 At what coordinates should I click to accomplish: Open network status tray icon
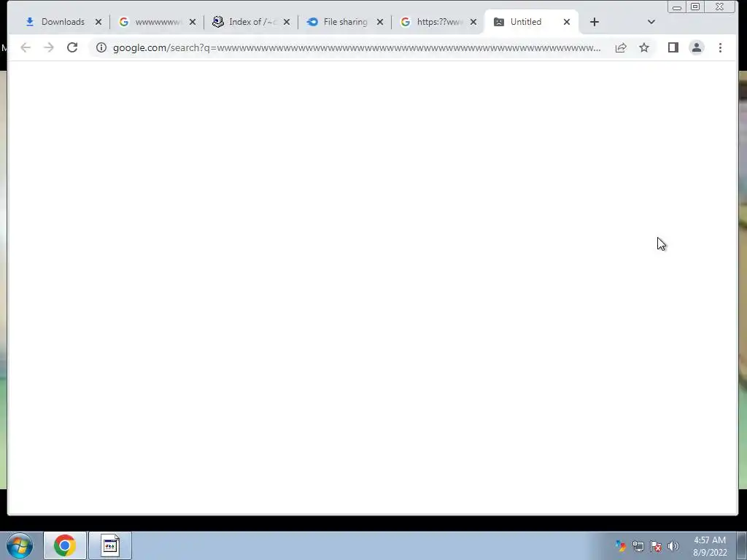(638, 546)
